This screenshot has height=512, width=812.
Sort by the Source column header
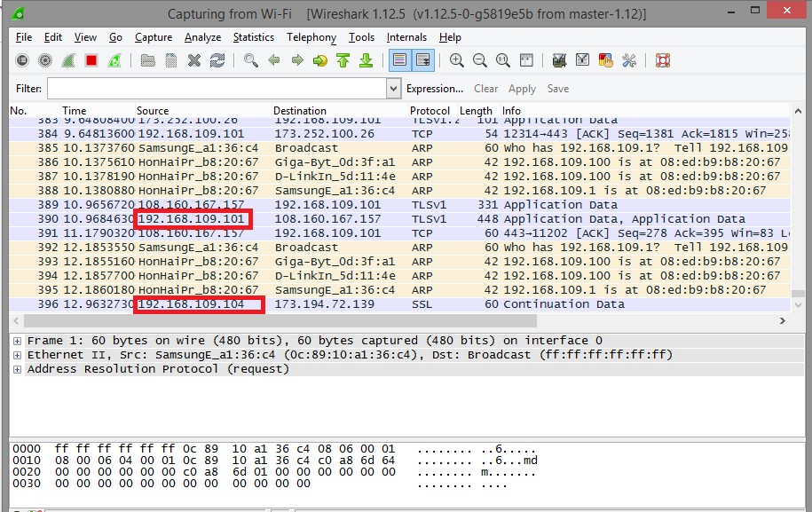tap(203, 110)
